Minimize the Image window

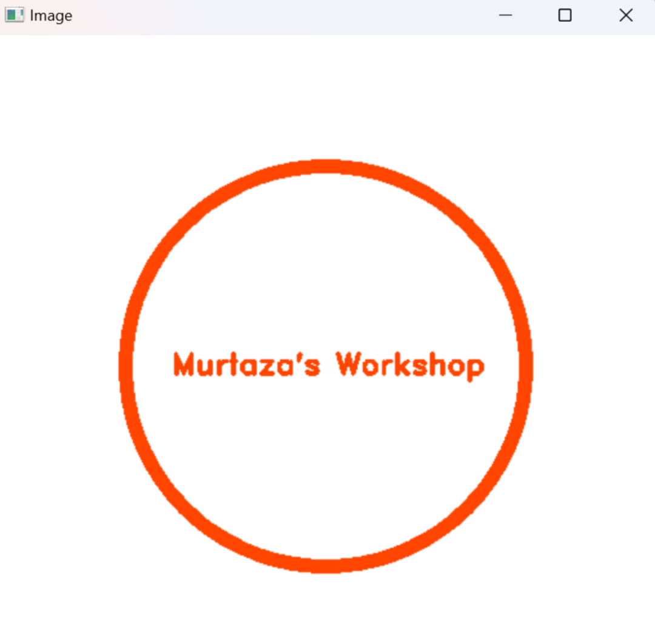pyautogui.click(x=505, y=15)
